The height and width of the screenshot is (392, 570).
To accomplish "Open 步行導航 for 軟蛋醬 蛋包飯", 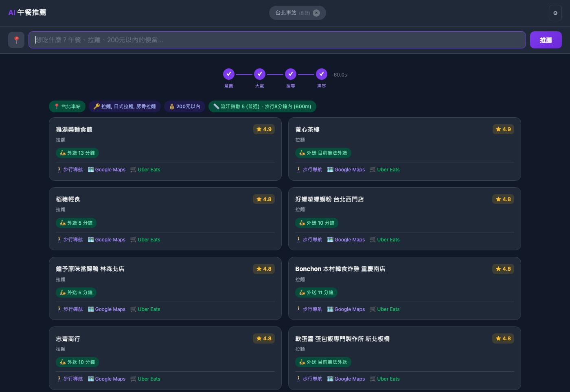I will (309, 379).
